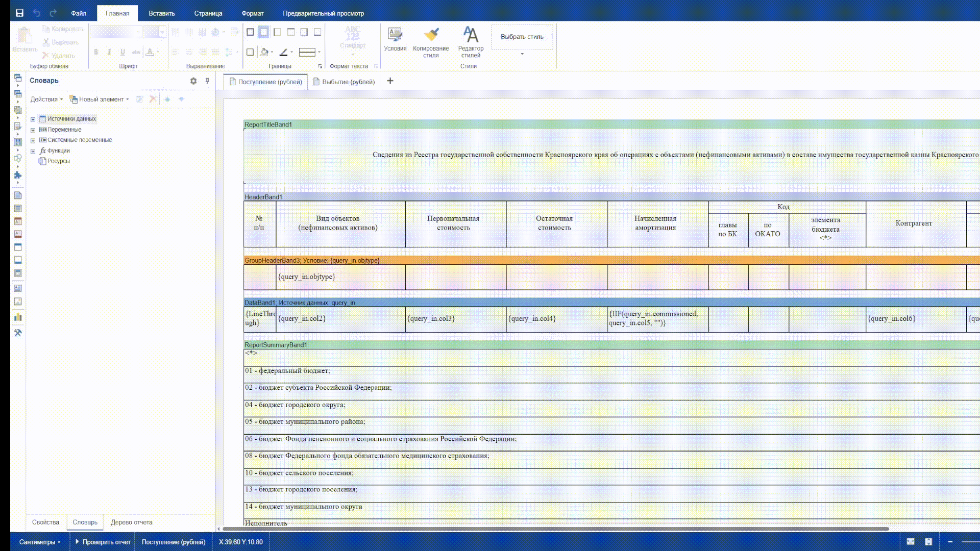Switch to the Вставить ribbon tab
Image resolution: width=980 pixels, height=551 pixels.
[161, 13]
